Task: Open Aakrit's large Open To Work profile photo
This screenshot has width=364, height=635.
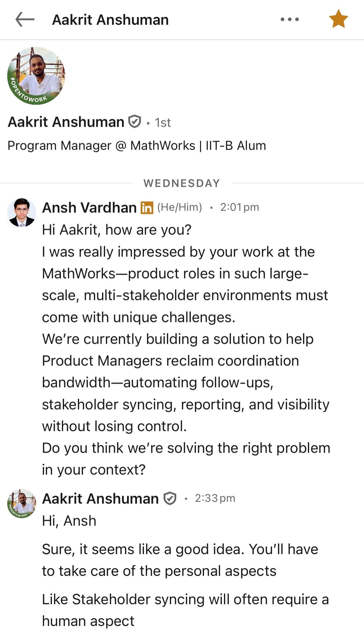Action: click(x=36, y=76)
